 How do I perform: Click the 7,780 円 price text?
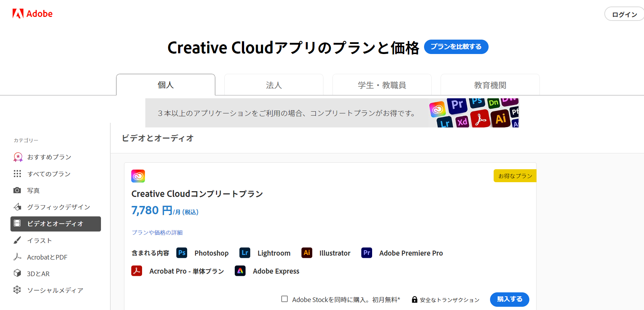pyautogui.click(x=152, y=210)
